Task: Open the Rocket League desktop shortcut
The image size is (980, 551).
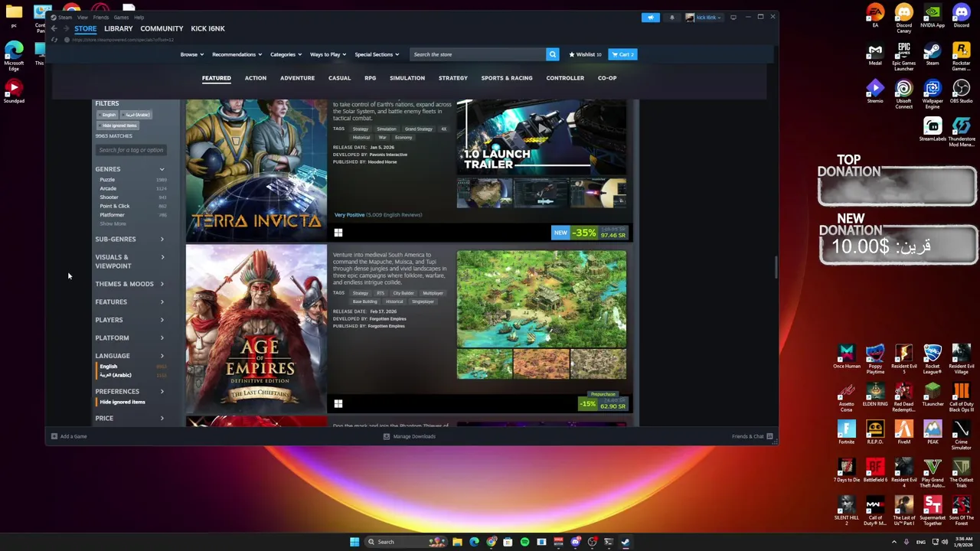Action: [933, 360]
